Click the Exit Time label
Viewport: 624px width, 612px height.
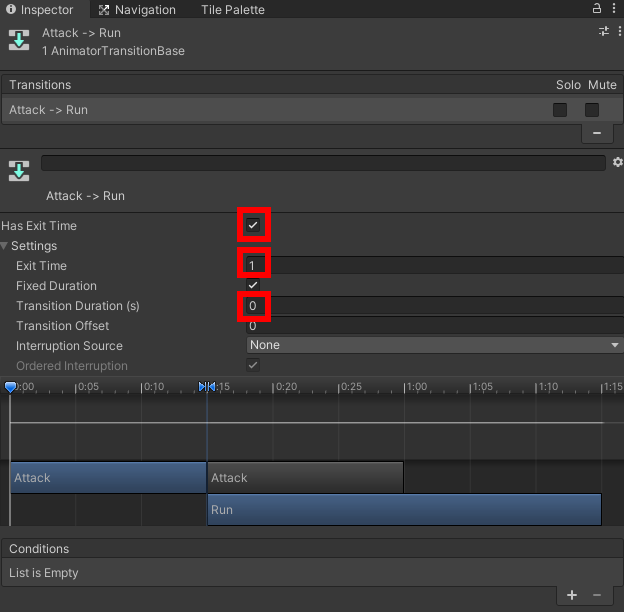(x=41, y=266)
